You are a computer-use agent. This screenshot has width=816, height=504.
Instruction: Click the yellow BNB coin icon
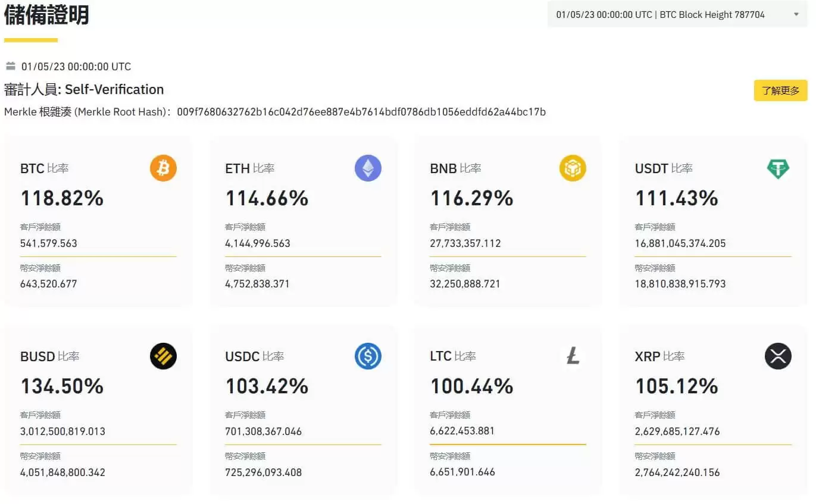tap(573, 168)
